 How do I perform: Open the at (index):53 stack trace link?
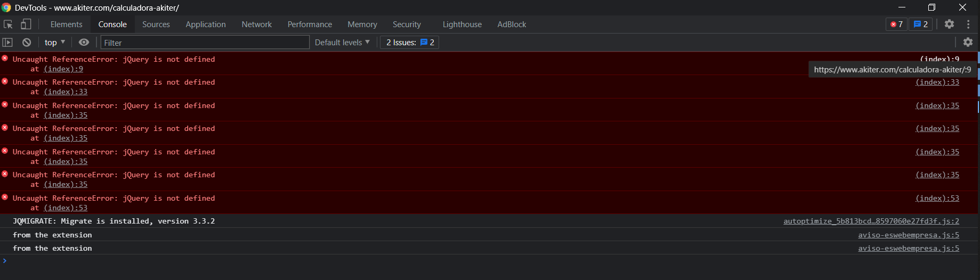click(x=66, y=208)
